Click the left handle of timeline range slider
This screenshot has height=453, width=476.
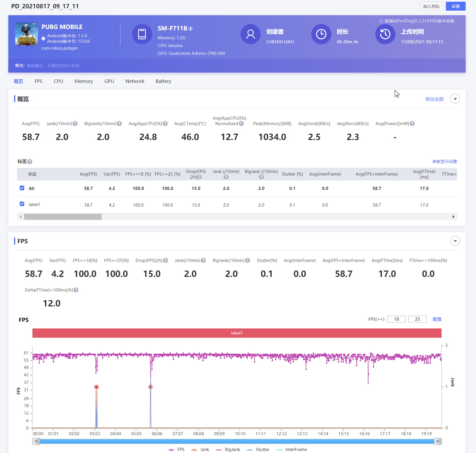(36, 441)
